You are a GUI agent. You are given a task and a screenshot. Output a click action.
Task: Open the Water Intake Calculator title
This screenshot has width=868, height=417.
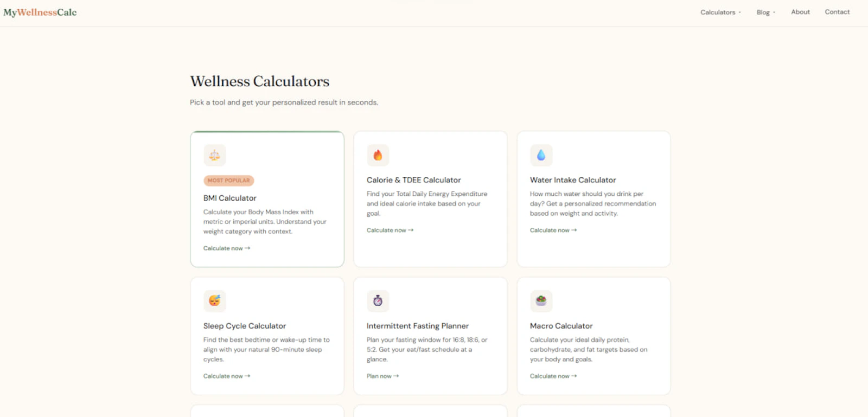(x=573, y=180)
